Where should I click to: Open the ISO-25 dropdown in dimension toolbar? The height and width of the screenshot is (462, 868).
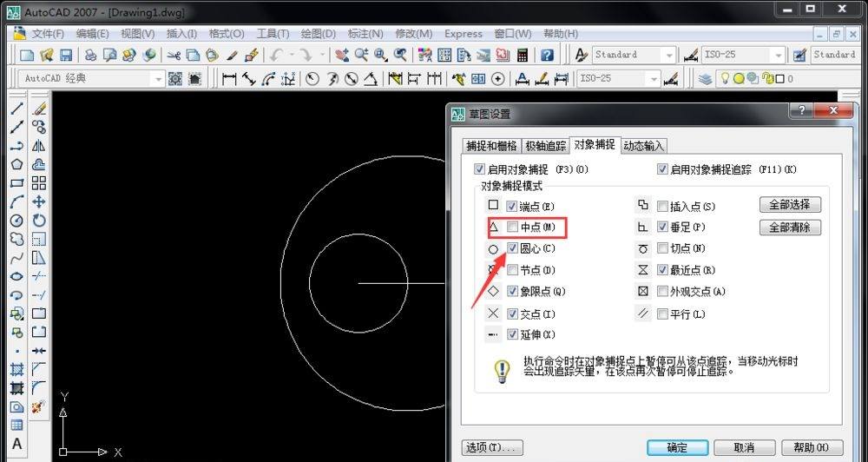click(654, 79)
